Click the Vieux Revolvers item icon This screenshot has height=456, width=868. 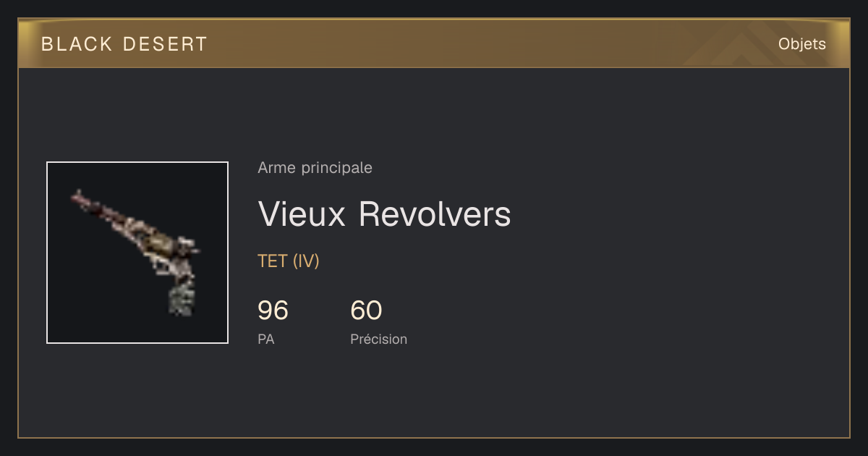(137, 253)
